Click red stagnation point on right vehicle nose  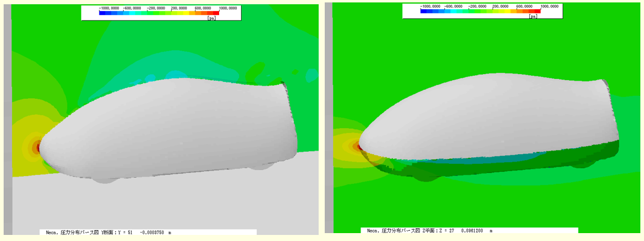tap(359, 146)
